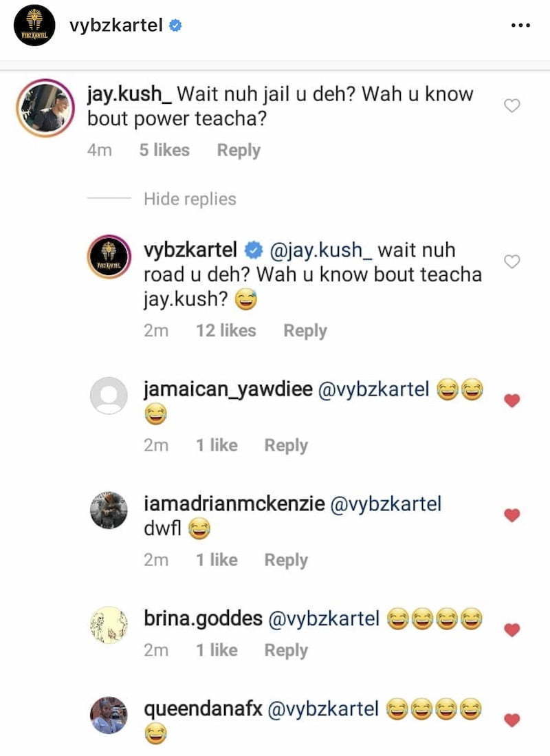
Task: Like vybzkartel's reply with the heart icon
Action: click(x=512, y=261)
